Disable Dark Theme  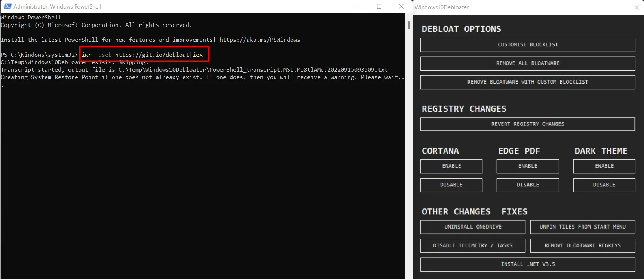[604, 185]
